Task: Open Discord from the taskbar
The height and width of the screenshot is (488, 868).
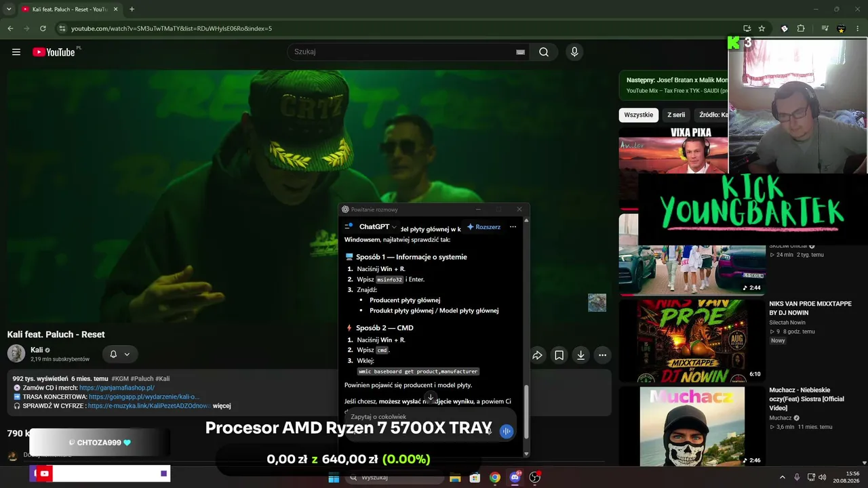Action: click(515, 478)
